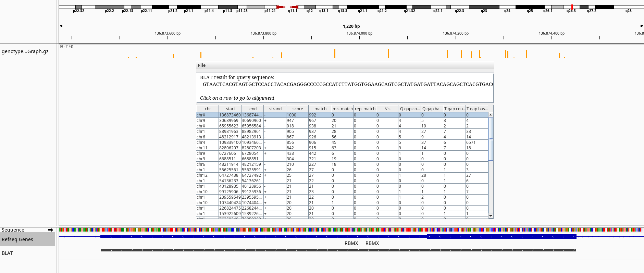The height and width of the screenshot is (273, 644).
Task: Click the N's column header
Action: point(387,109)
